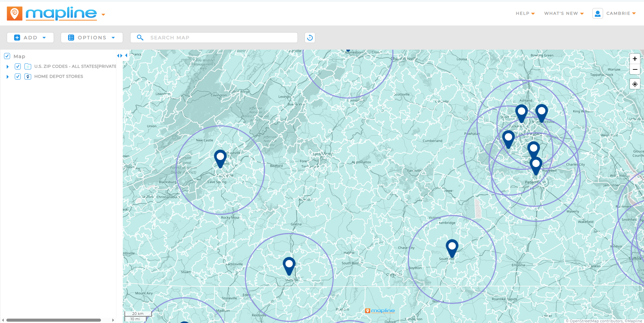Zoom in on the map
644x323 pixels.
click(x=635, y=59)
